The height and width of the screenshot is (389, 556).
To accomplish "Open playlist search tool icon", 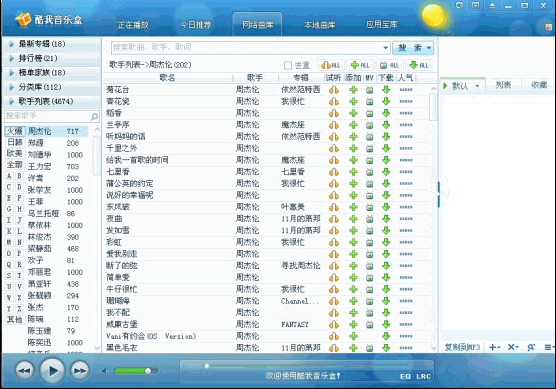I will click(x=531, y=347).
